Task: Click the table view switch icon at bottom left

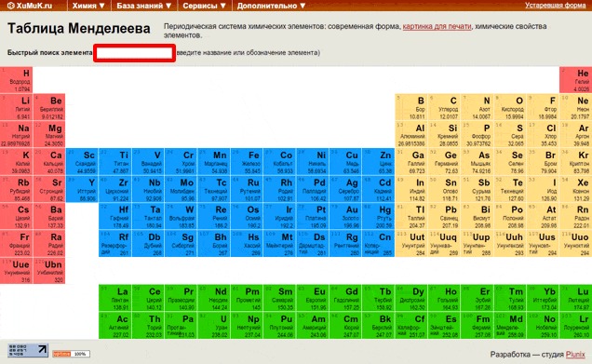Action: point(28,350)
